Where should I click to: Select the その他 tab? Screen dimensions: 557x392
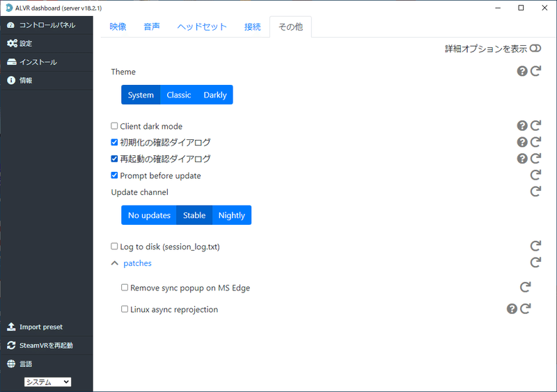(x=290, y=26)
